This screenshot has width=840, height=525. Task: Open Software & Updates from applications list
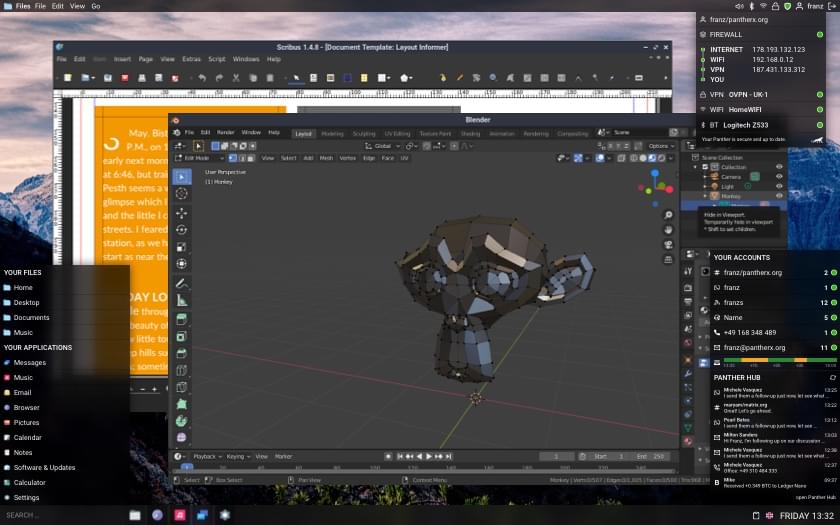pyautogui.click(x=44, y=467)
